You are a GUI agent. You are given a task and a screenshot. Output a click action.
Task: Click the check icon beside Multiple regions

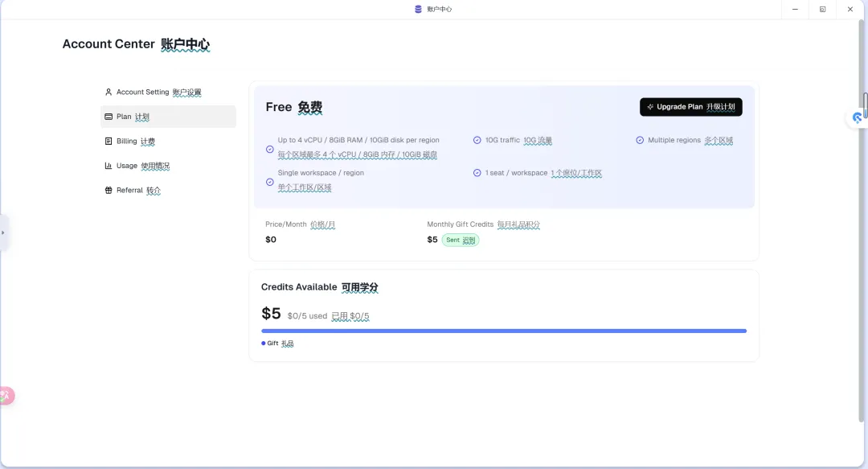point(640,140)
